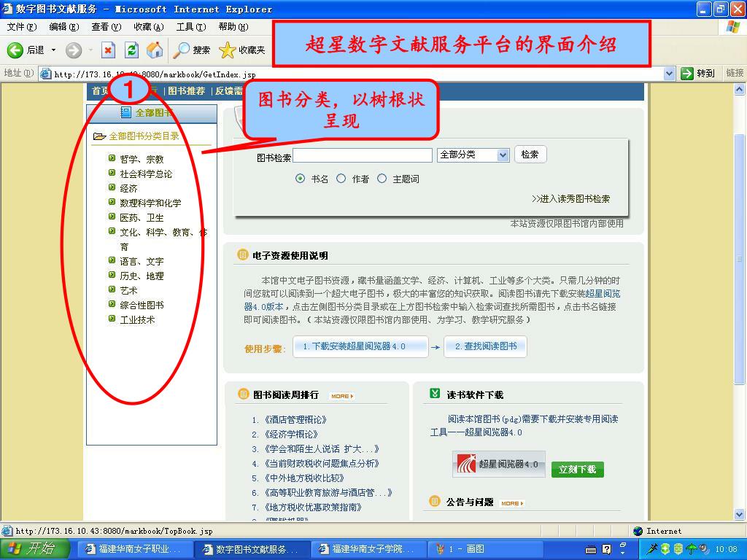The width and height of the screenshot is (747, 560).
Task: Click the keyboard language bar icon
Action: click(x=591, y=550)
